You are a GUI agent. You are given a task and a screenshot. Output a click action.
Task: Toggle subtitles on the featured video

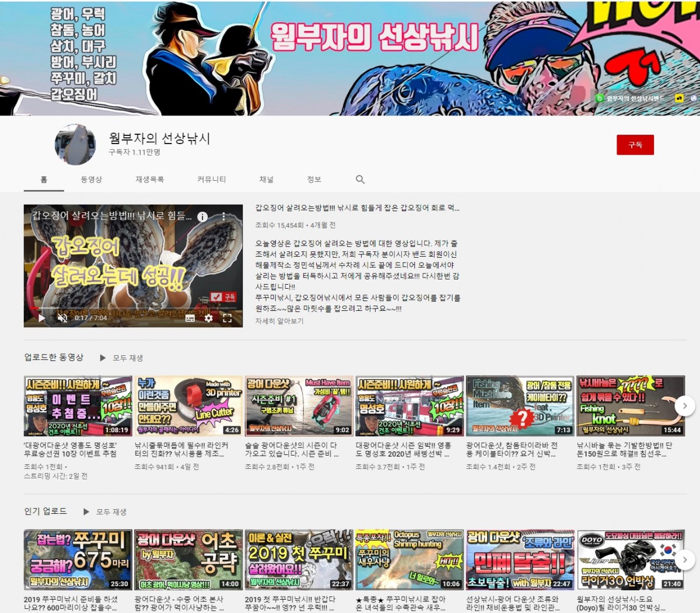(190, 318)
